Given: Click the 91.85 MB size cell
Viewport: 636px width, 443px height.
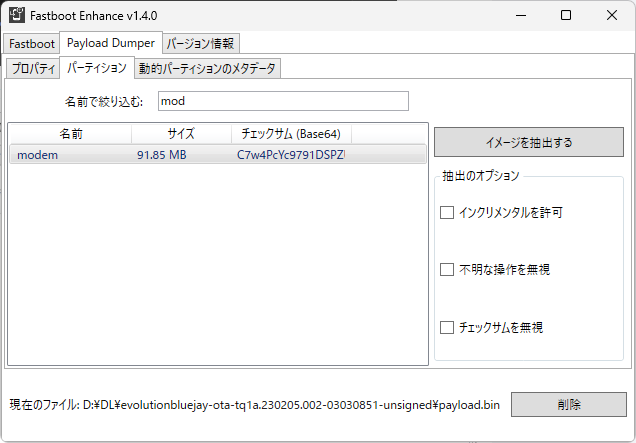Looking at the screenshot, I should pos(161,155).
